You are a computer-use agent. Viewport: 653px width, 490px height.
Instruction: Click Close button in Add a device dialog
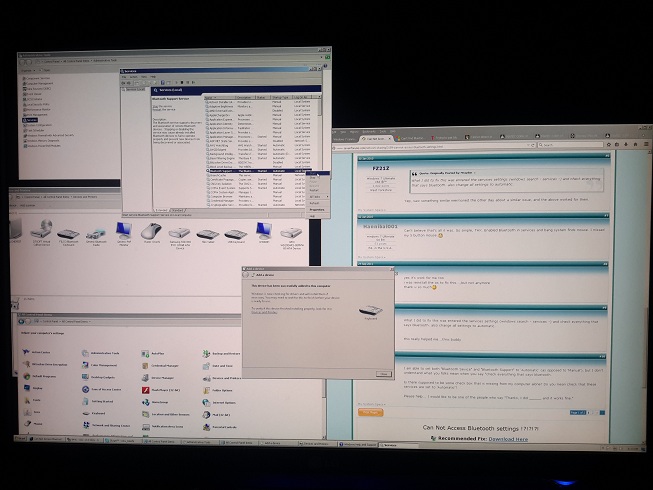pyautogui.click(x=383, y=374)
